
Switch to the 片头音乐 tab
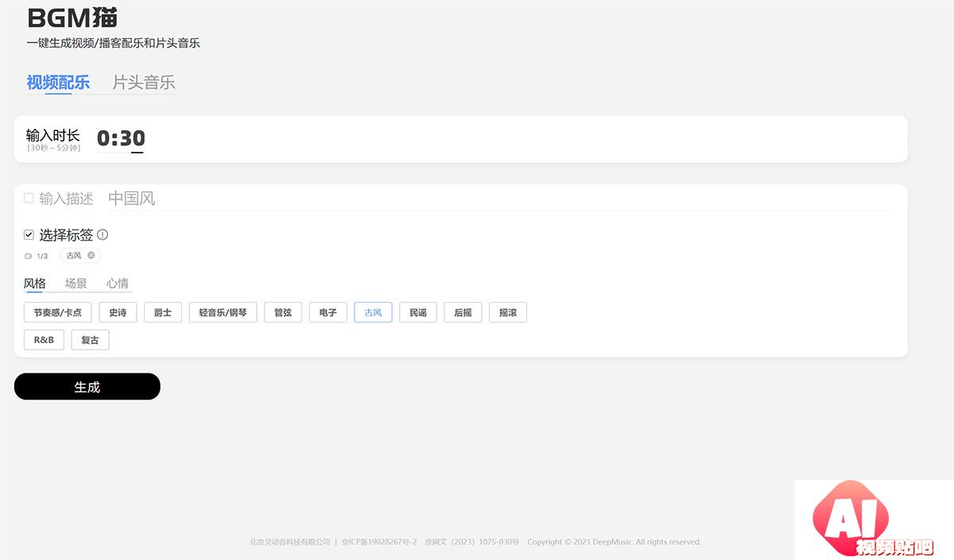143,83
